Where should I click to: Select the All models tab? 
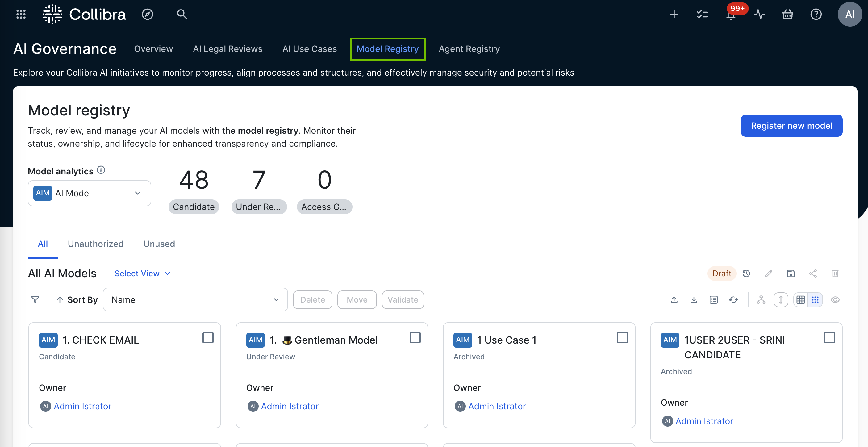[x=43, y=244]
